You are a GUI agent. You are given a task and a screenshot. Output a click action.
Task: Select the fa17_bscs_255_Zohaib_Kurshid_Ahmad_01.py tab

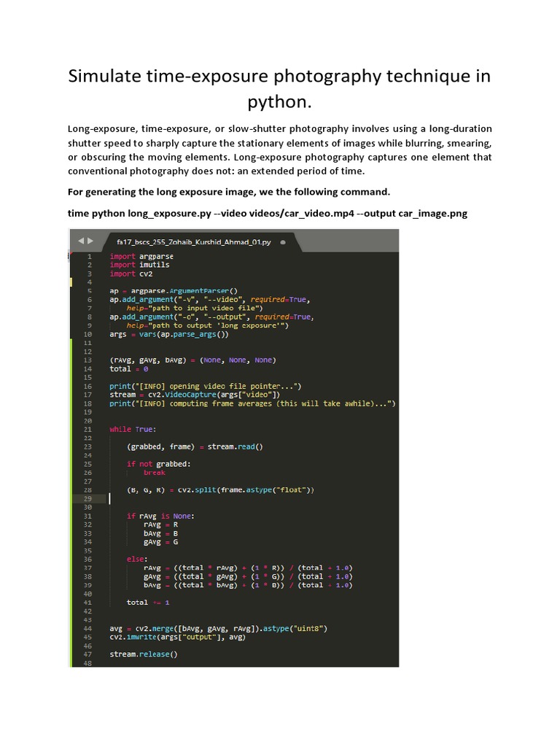point(194,242)
